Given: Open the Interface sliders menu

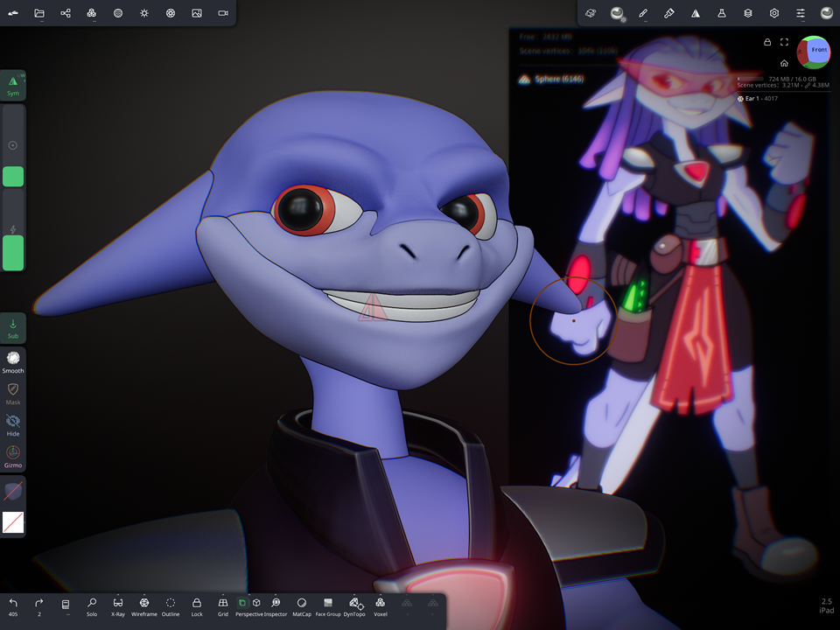Looking at the screenshot, I should [x=801, y=13].
